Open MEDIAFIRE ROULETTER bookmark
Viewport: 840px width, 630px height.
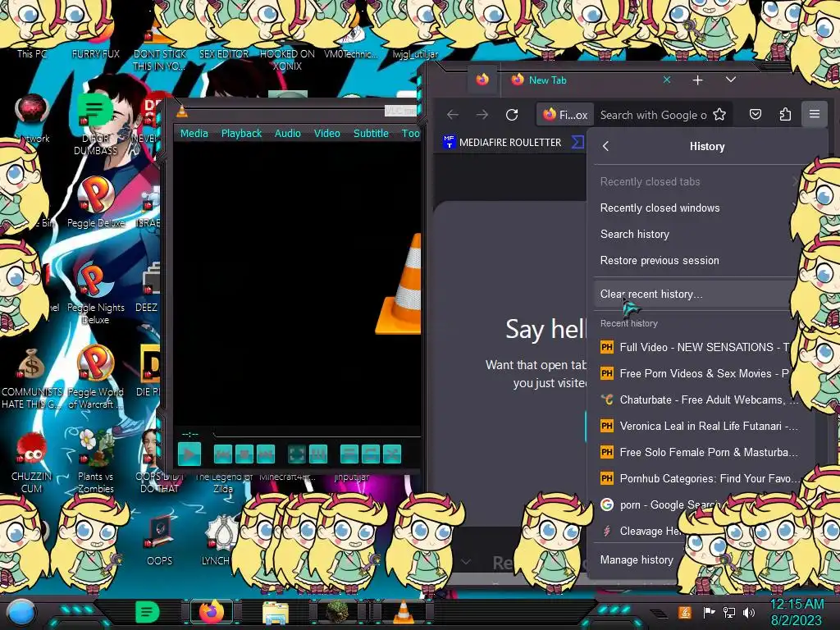pos(502,143)
